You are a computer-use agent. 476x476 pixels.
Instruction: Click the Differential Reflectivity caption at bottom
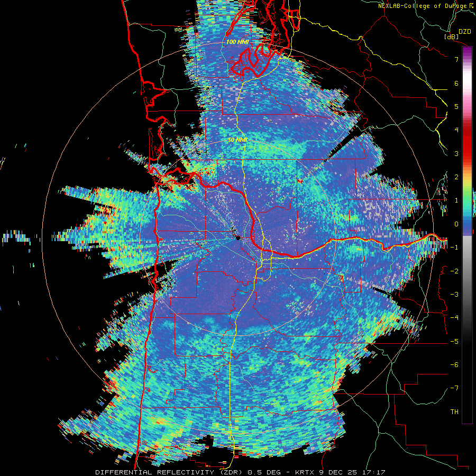click(241, 472)
